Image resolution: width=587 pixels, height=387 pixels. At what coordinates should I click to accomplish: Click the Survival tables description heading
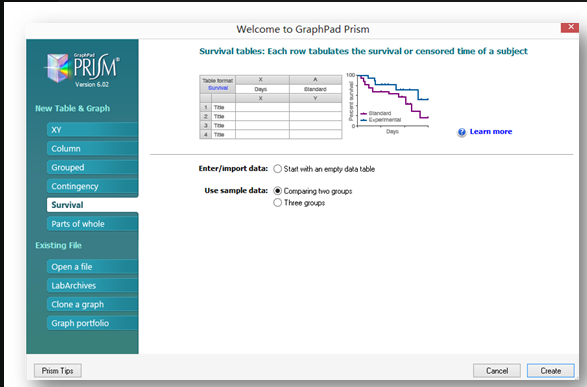click(363, 51)
